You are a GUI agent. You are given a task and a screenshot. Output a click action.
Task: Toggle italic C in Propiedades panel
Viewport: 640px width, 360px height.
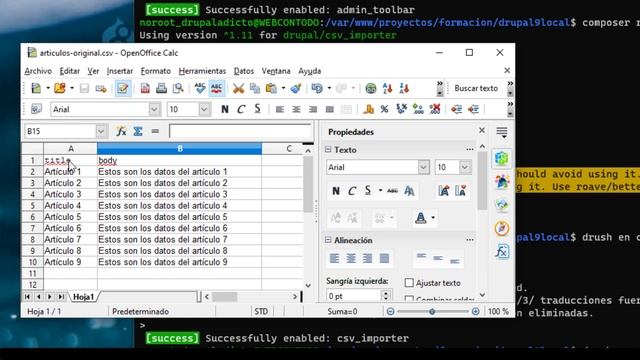point(352,191)
